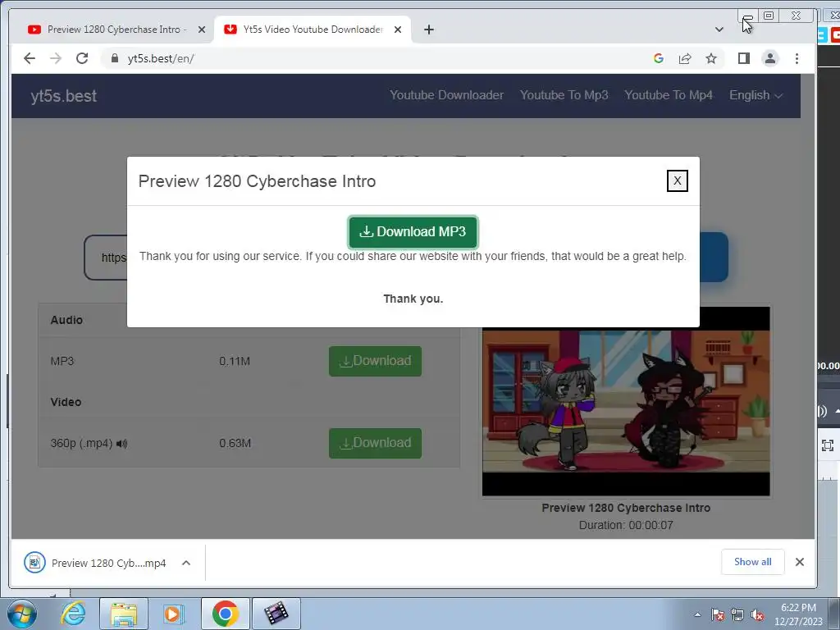Click the Google icon in the address bar

[659, 58]
